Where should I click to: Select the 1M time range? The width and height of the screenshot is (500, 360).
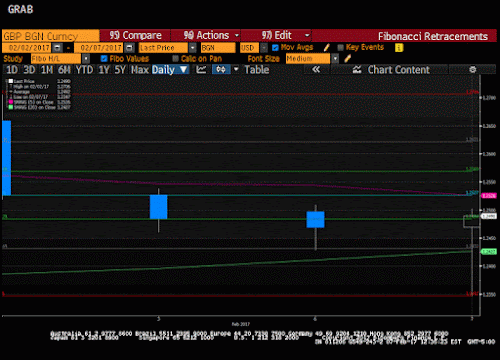click(47, 70)
